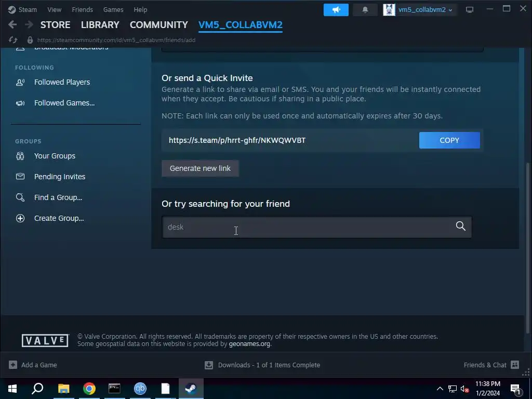Viewport: 532px width, 399px height.
Task: Click the Followed Games megaphone icon
Action: click(x=20, y=103)
